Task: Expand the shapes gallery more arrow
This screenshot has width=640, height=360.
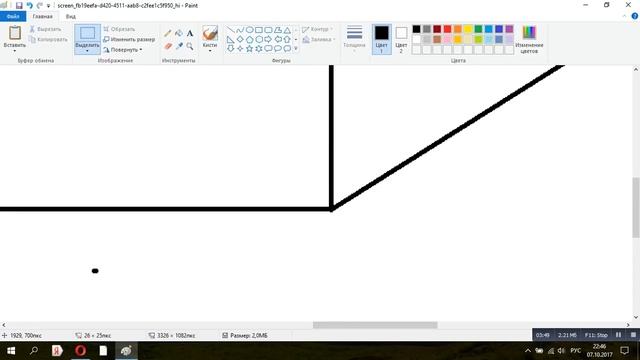Action: (x=296, y=49)
